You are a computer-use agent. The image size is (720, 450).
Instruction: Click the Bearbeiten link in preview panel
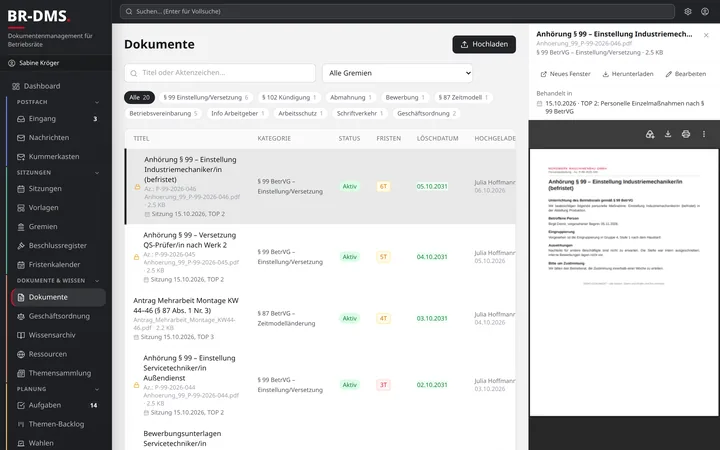(686, 74)
